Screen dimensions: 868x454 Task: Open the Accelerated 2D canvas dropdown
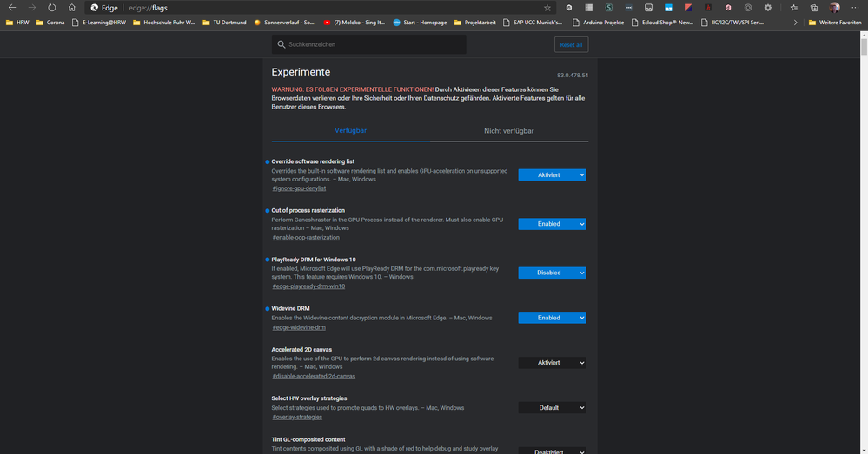tap(552, 363)
